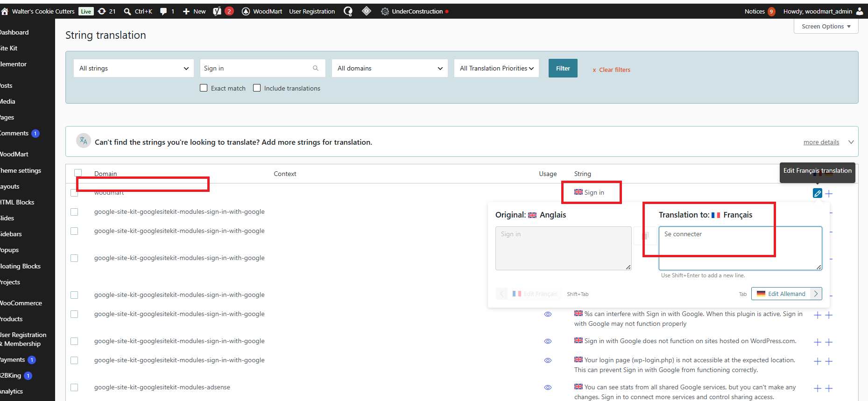Click eye icon on 'You can see stats' row
The width and height of the screenshot is (868, 401).
point(548,387)
